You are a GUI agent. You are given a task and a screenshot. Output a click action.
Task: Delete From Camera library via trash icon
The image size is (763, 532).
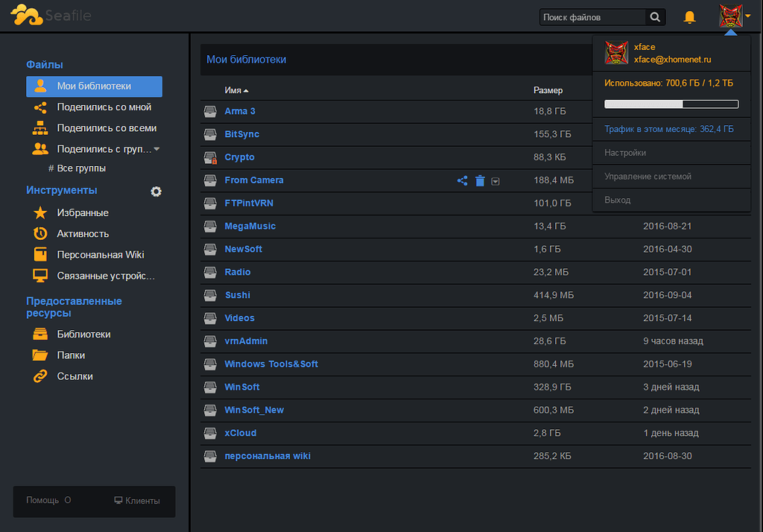pyautogui.click(x=480, y=180)
